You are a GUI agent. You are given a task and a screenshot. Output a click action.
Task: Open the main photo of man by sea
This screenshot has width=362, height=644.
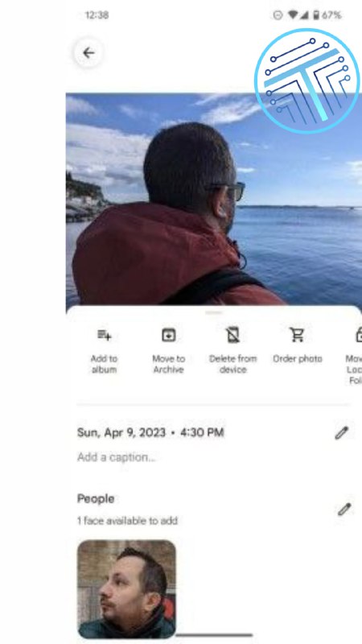214,199
